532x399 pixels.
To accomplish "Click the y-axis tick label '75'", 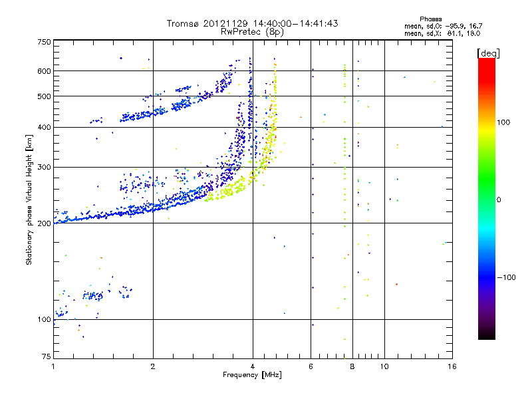I will (x=47, y=356).
